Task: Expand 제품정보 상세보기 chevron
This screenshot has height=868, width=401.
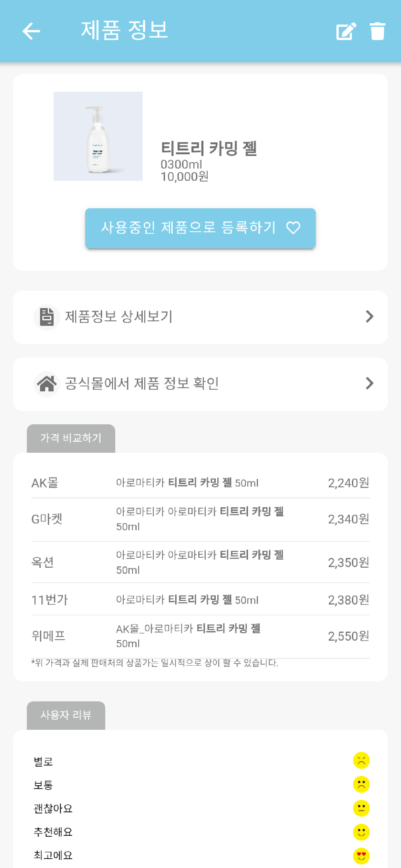Action: [370, 316]
